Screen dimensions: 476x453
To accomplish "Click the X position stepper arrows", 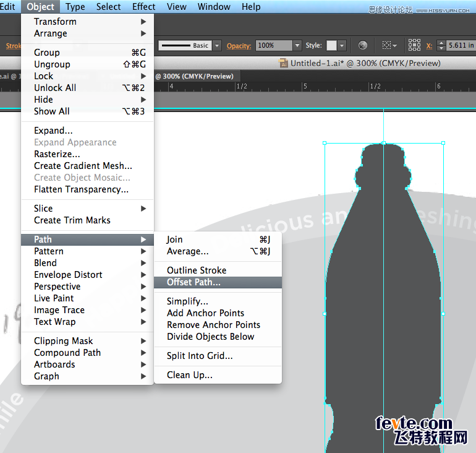I will coord(441,46).
